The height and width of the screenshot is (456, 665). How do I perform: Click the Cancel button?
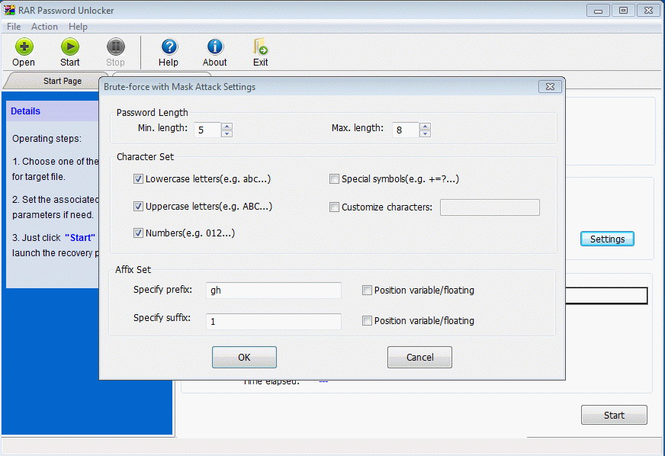(x=419, y=357)
